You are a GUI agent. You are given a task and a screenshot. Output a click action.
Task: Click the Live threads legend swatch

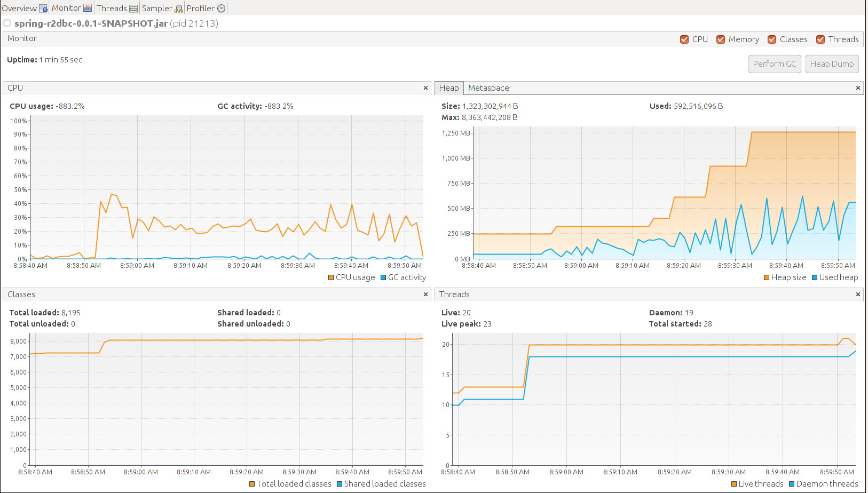coord(734,484)
